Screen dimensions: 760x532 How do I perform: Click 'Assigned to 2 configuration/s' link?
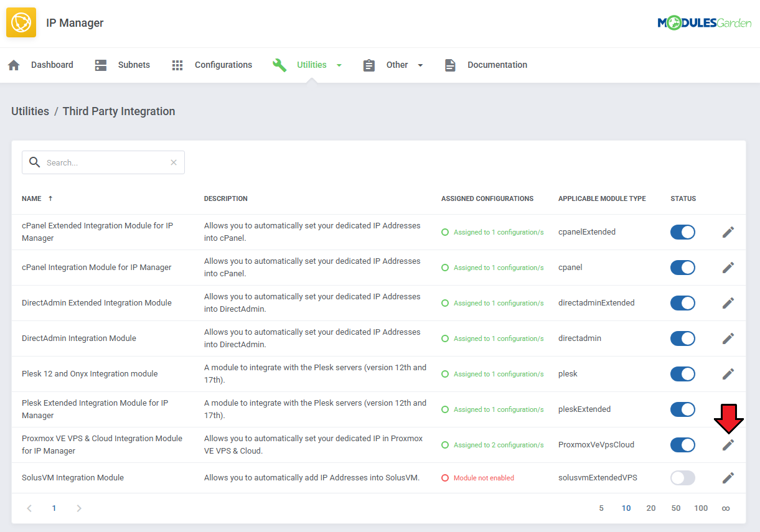point(498,445)
